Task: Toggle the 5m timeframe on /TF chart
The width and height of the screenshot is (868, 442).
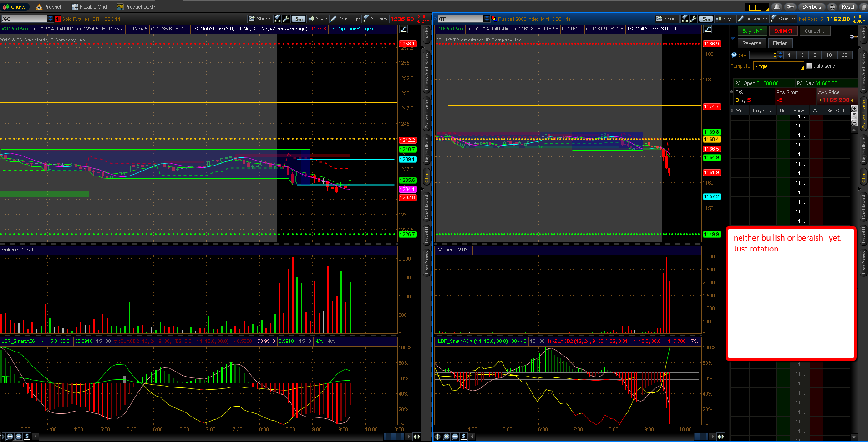Action: coord(706,19)
